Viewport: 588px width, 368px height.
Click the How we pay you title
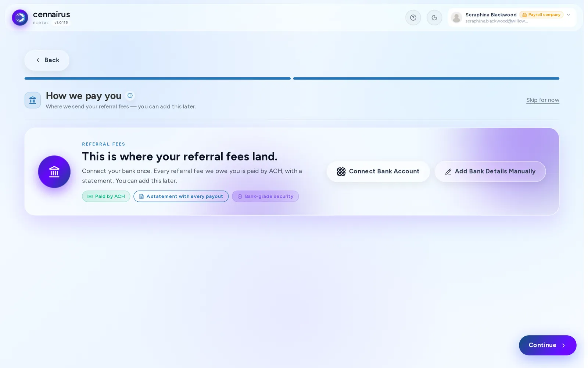(84, 96)
